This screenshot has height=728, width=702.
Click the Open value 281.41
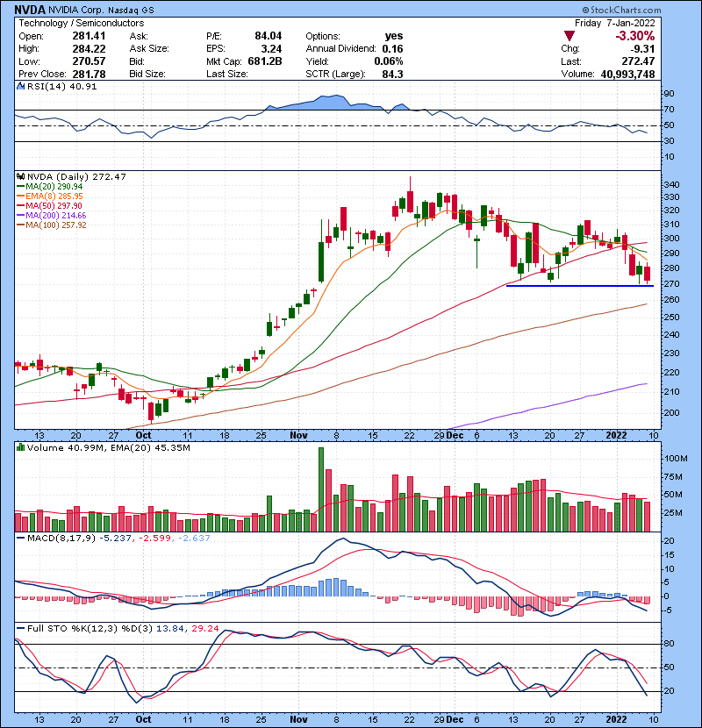click(x=89, y=36)
